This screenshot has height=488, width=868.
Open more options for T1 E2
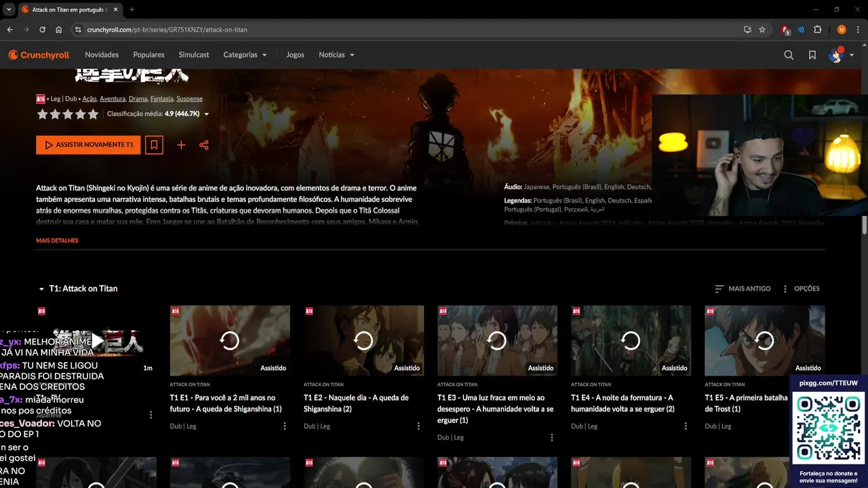click(418, 426)
